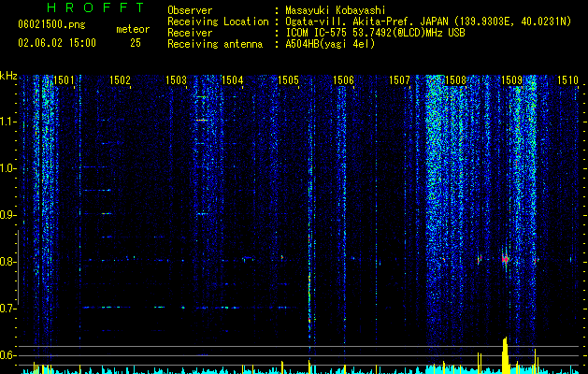Viewport: 588px width, 374px height.
Task: Click the HROFFT title text
Action: (x=96, y=7)
